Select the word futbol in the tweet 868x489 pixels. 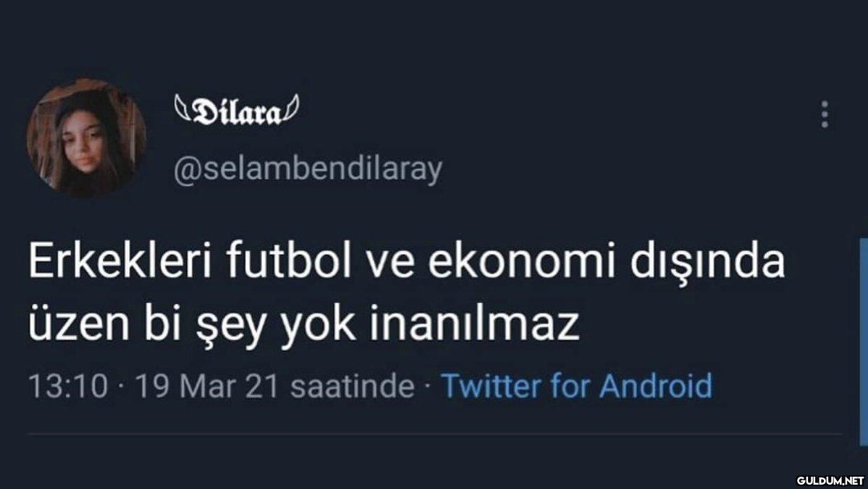coord(288,263)
